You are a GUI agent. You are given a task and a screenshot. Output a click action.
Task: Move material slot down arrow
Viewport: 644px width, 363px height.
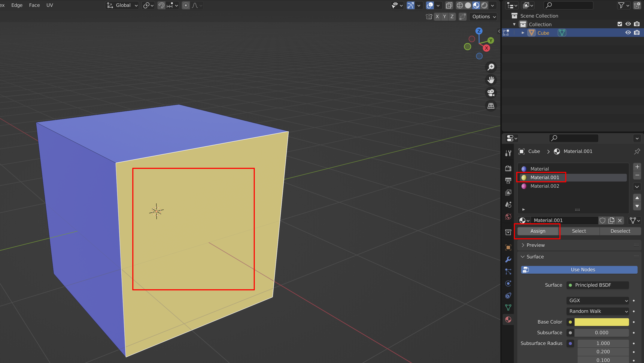pos(637,206)
